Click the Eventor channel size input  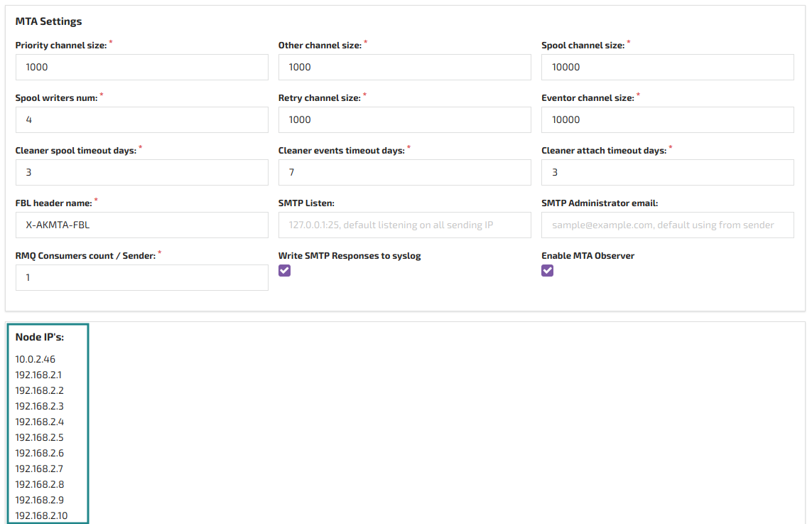click(x=667, y=120)
